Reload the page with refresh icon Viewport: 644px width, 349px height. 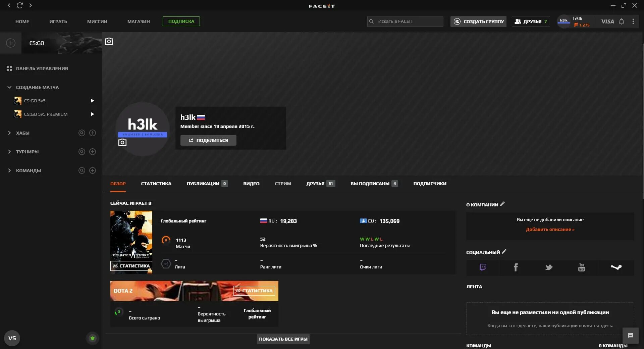(20, 5)
